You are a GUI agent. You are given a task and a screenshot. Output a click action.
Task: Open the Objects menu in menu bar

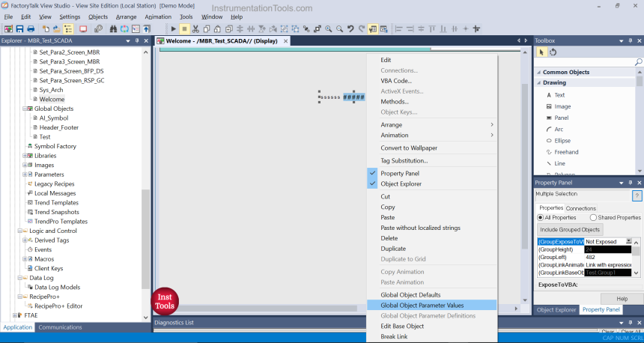point(98,16)
